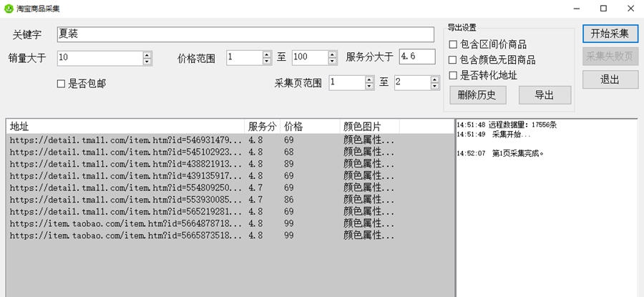Sort by the 地址 column header
This screenshot has width=644, height=297.
click(x=126, y=127)
